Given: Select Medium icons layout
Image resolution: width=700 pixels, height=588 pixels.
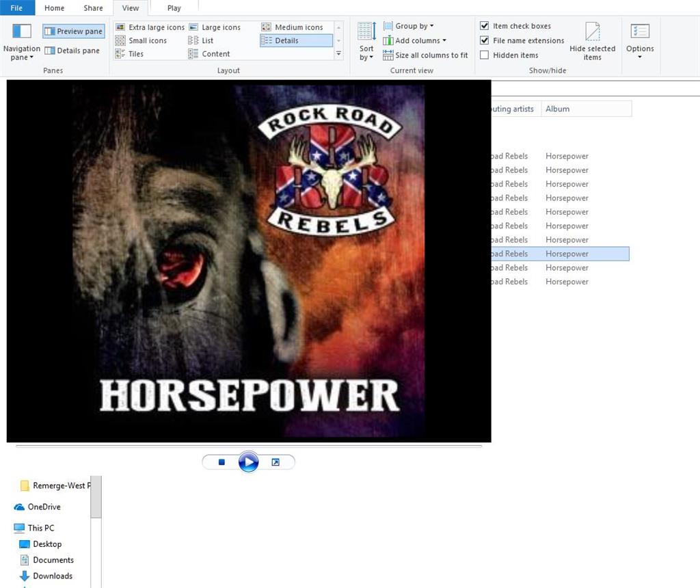Looking at the screenshot, I should click(293, 27).
